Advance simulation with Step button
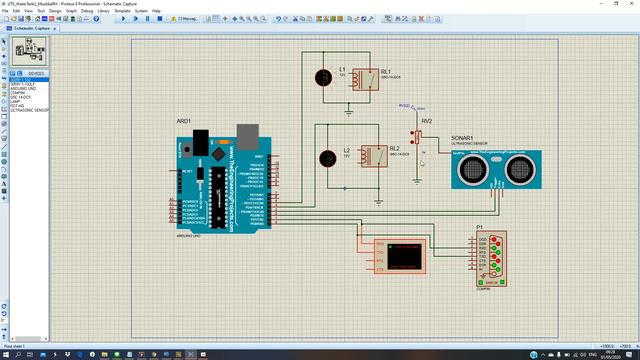 point(136,19)
